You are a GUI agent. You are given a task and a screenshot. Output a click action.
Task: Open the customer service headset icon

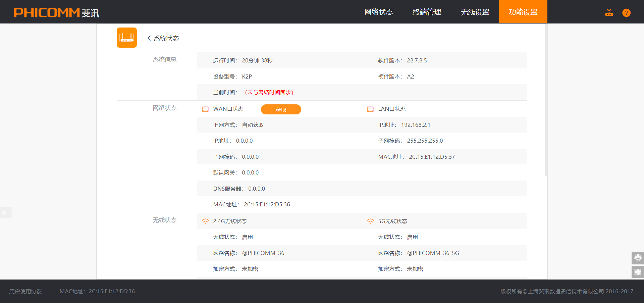(638, 258)
